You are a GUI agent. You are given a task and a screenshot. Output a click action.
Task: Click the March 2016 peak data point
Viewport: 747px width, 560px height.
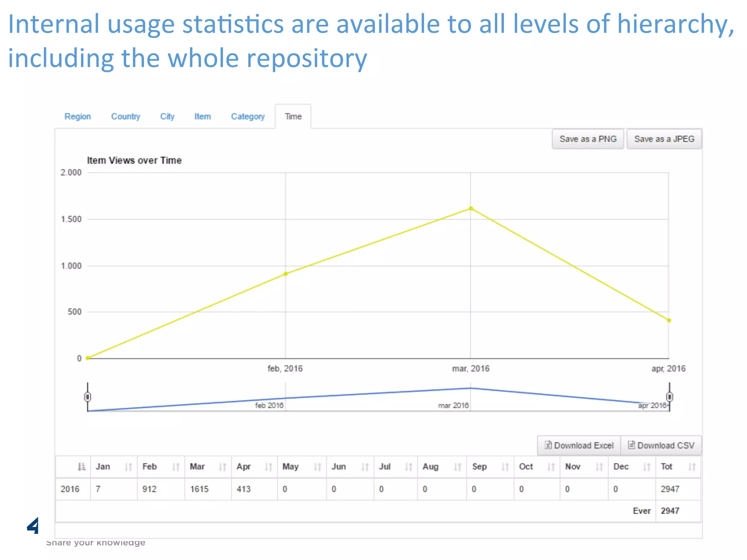click(471, 209)
